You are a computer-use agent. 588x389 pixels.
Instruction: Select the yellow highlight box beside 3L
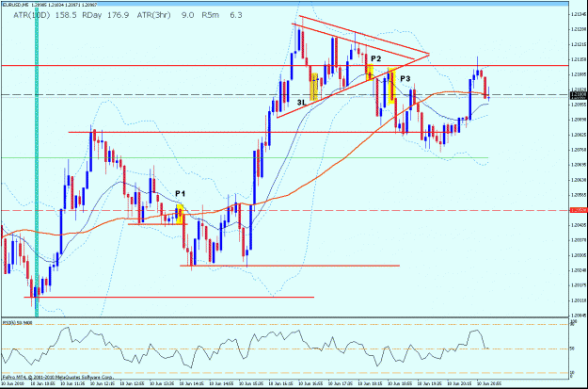314,87
